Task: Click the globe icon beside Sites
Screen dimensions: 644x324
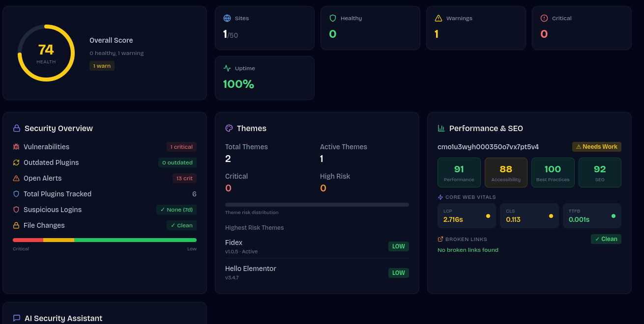Action: click(227, 18)
